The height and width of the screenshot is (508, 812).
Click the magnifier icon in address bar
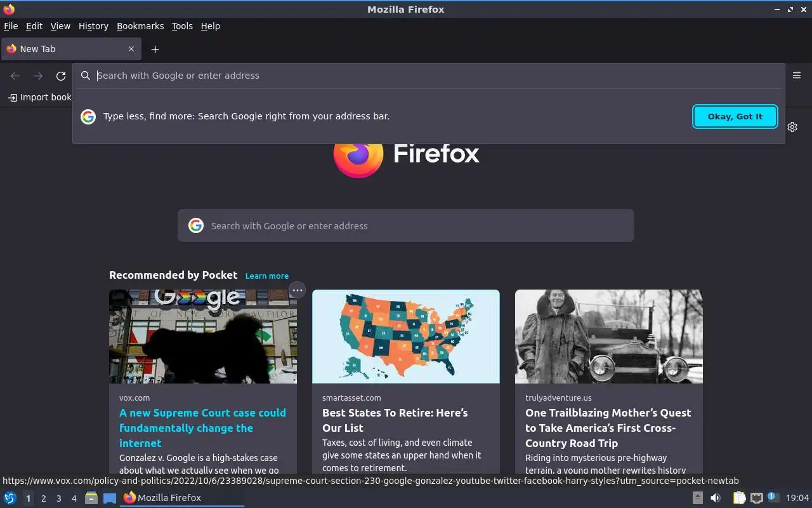click(86, 76)
